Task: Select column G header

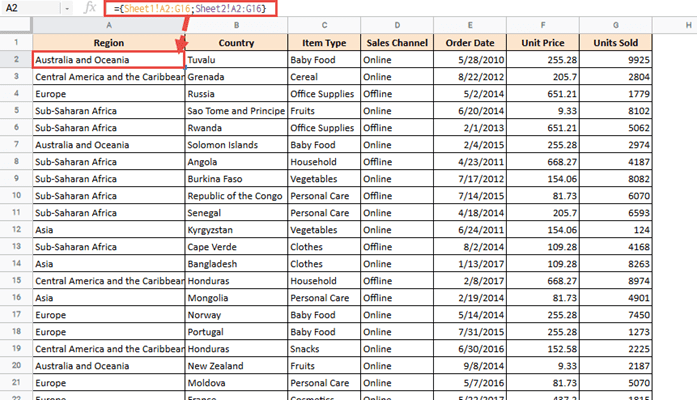Action: point(617,25)
